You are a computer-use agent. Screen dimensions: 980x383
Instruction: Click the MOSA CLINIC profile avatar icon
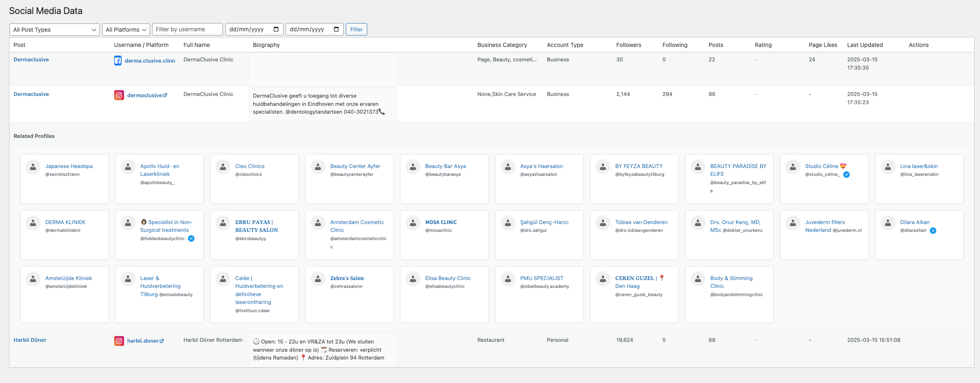pos(413,223)
